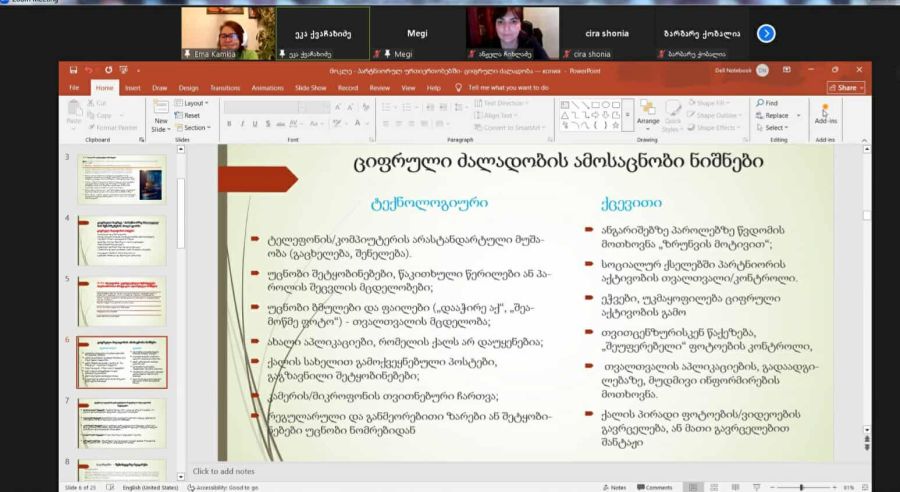
Task: Expand the Layout dropdown
Action: [194, 103]
